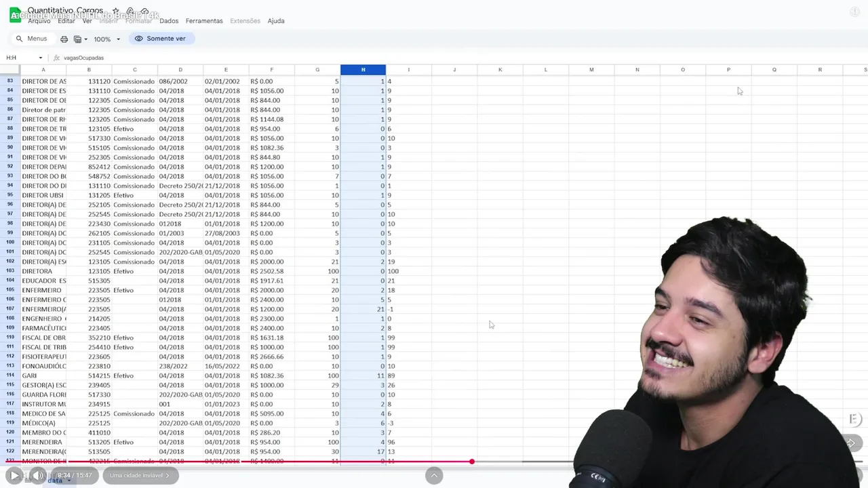Open the filter views dropdown icon
Image resolution: width=868 pixels, height=488 pixels.
click(x=80, y=39)
